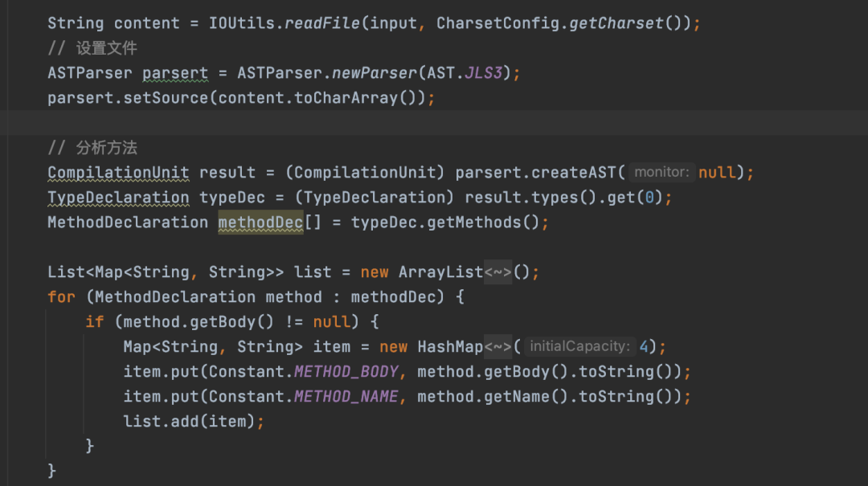
Task: Click the underlined CompilationUnit type declaration
Action: [x=118, y=173]
